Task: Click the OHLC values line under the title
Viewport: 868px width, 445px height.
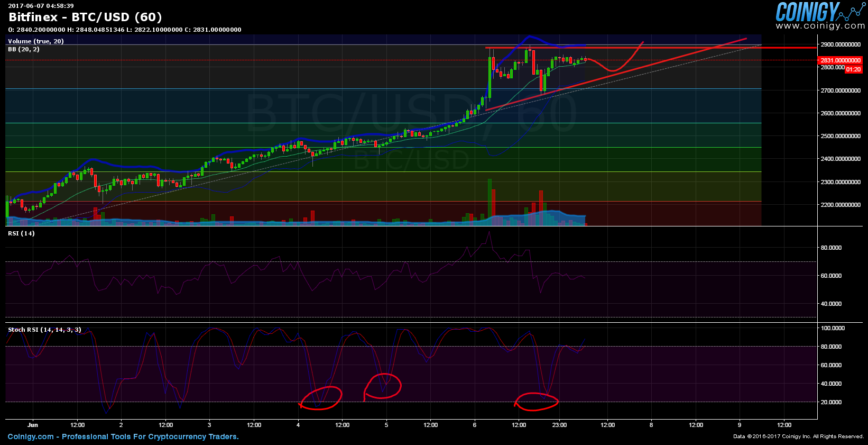Action: [125, 30]
